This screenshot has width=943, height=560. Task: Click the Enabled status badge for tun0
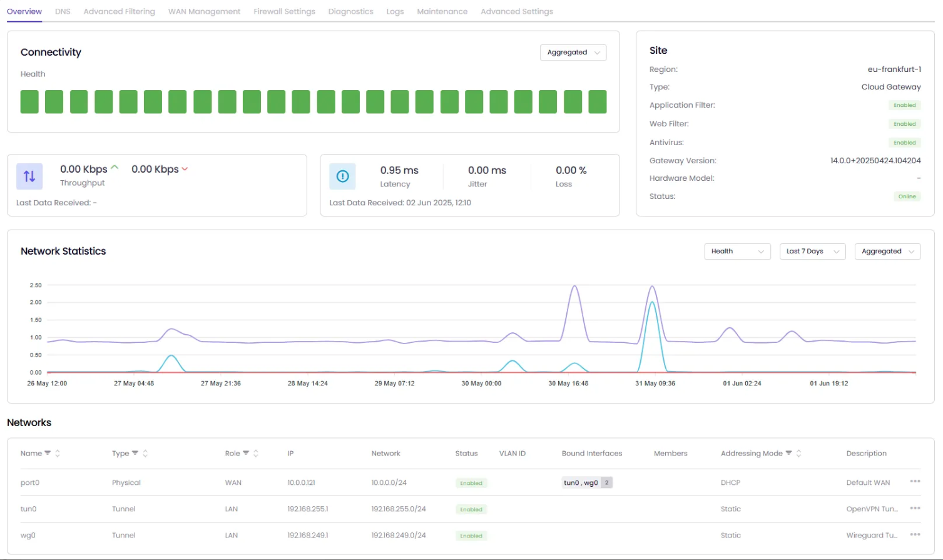(471, 509)
